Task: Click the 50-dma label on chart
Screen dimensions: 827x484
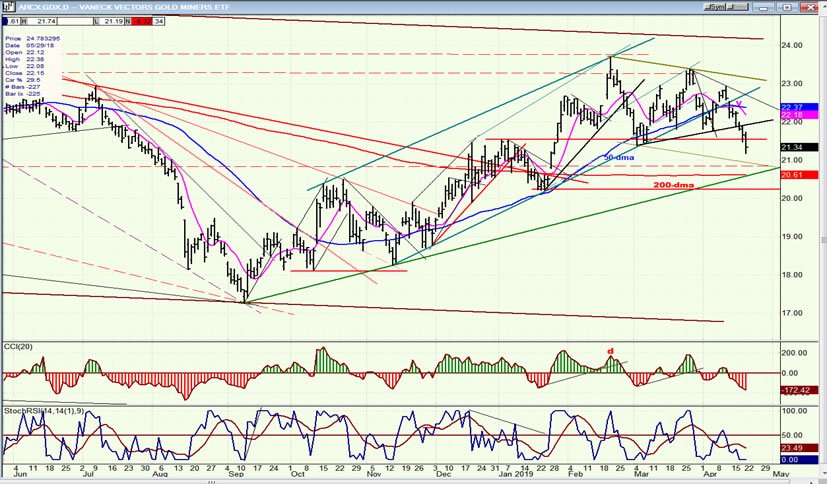Action: pyautogui.click(x=619, y=157)
